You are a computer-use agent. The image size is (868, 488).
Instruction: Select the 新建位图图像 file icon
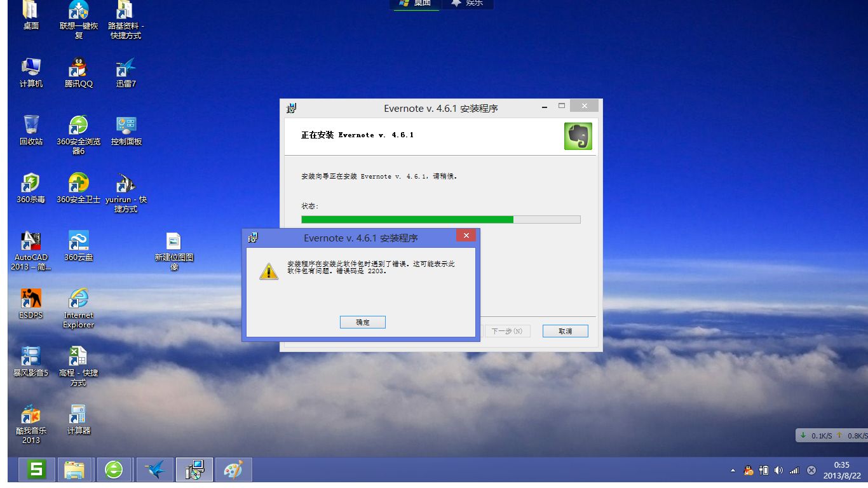click(173, 251)
